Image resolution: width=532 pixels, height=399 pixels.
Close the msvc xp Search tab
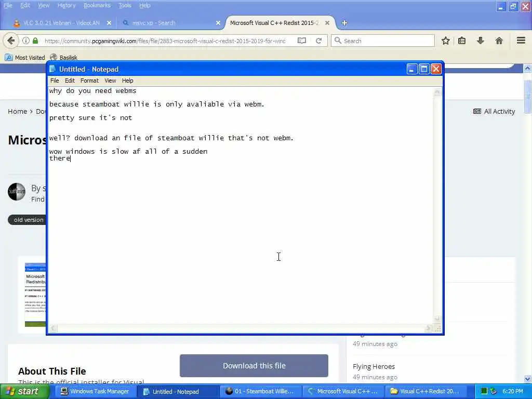[218, 23]
